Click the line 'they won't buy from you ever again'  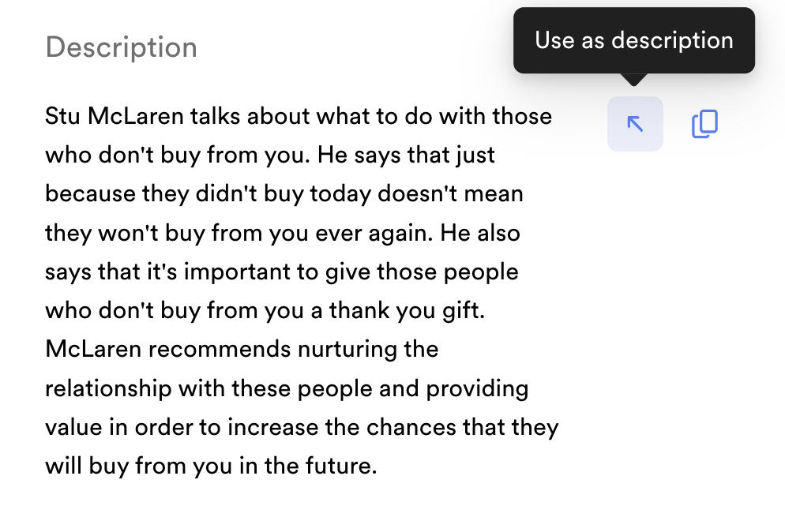283,233
